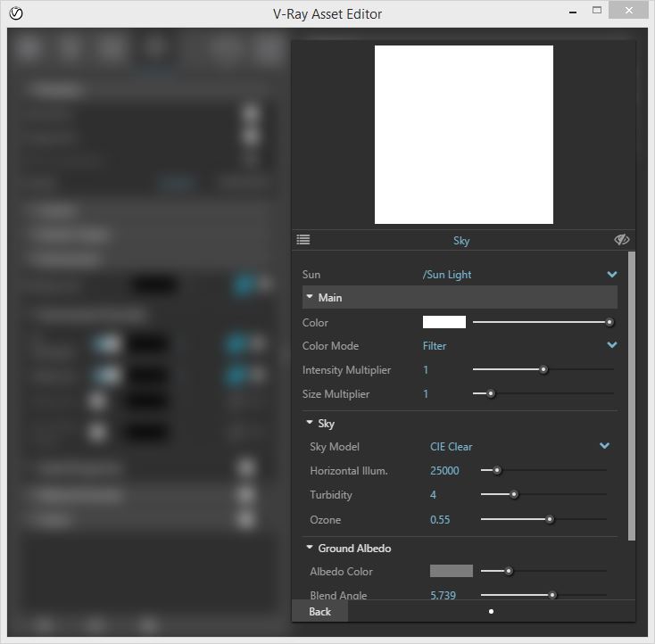Click the Size Multiplier slider handle
This screenshot has height=644, width=655.
click(x=491, y=393)
